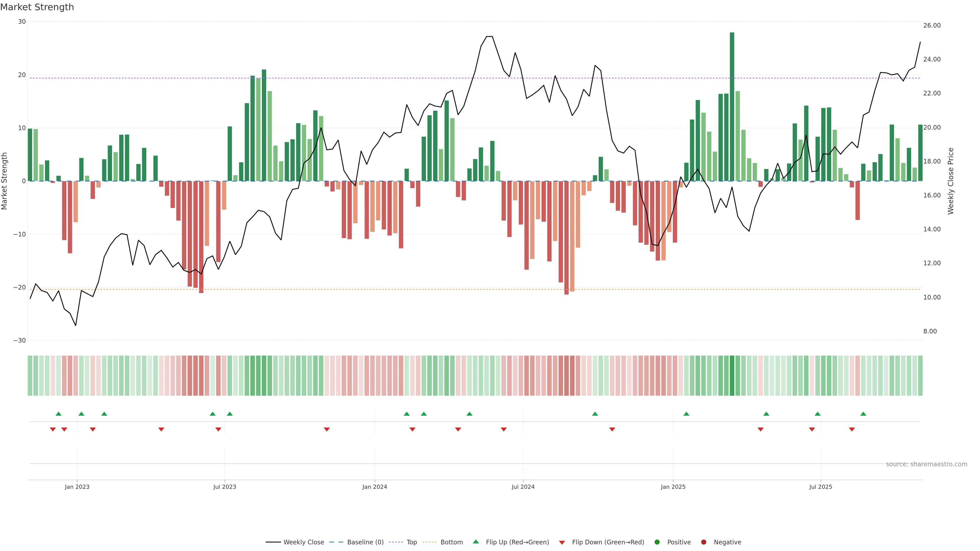Click the dark red Negative legend circle
This screenshot has width=980, height=551.
pos(703,542)
